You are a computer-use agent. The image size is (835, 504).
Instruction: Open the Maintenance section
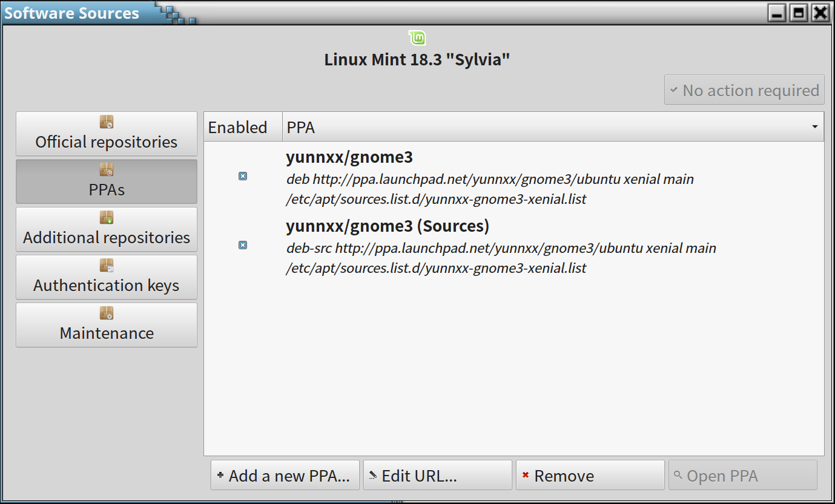coord(107,325)
